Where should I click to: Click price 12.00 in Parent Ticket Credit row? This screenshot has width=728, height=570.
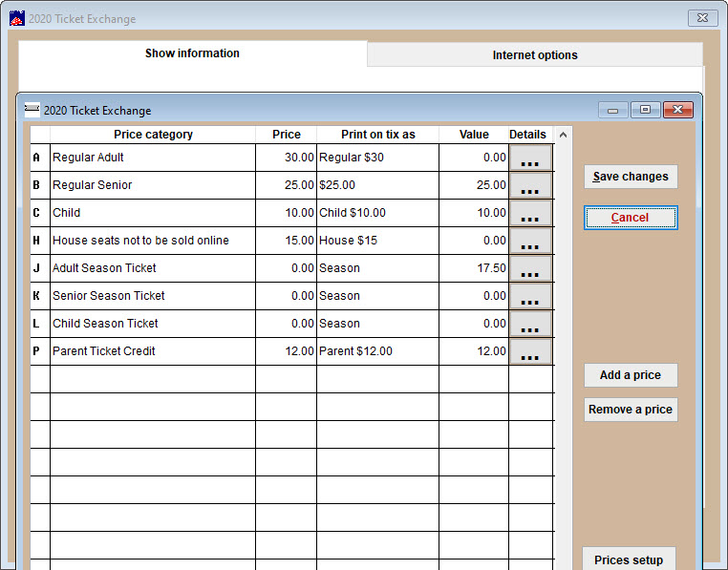pos(286,351)
